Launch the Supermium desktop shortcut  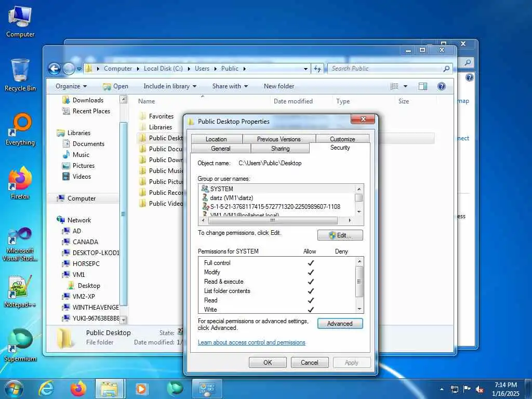click(20, 345)
